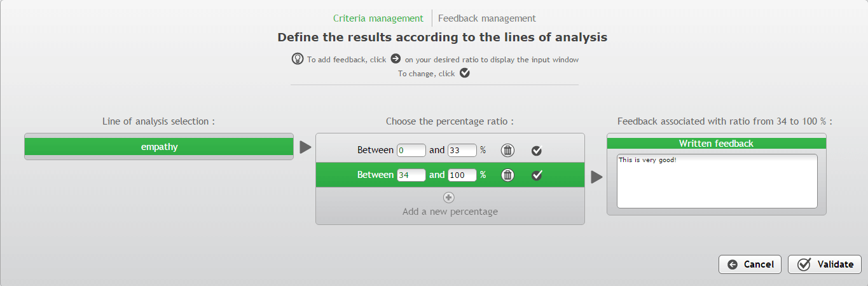The width and height of the screenshot is (868, 286).
Task: Click the Cancel button
Action: (751, 264)
